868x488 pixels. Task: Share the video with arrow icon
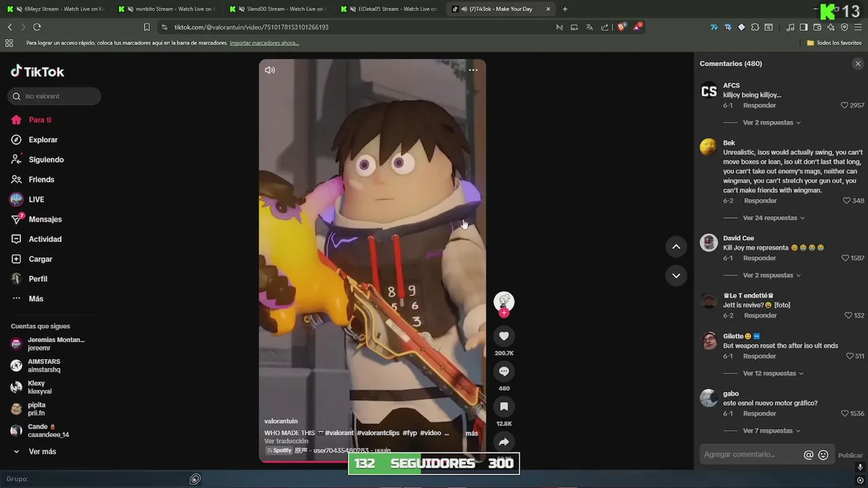pos(504,442)
